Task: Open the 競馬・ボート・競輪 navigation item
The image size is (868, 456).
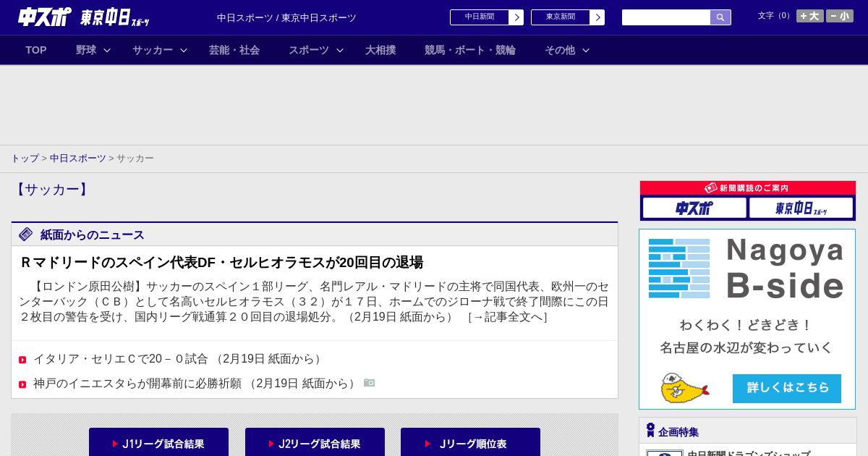Action: [470, 50]
